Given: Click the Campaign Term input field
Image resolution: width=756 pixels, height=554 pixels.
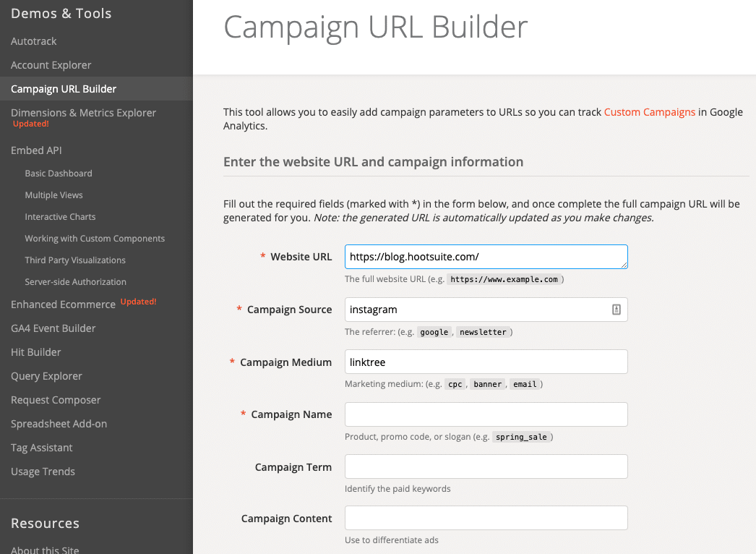Looking at the screenshot, I should tap(486, 466).
